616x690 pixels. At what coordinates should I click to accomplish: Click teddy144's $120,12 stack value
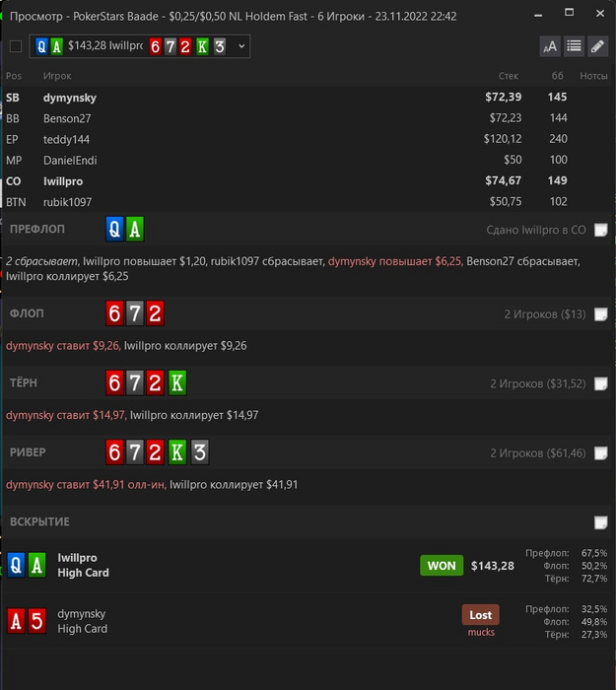click(503, 139)
